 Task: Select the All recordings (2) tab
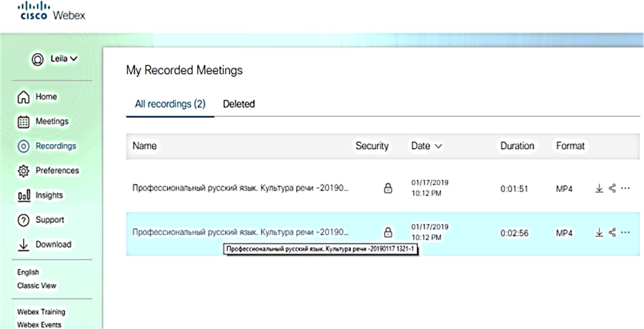tap(170, 104)
